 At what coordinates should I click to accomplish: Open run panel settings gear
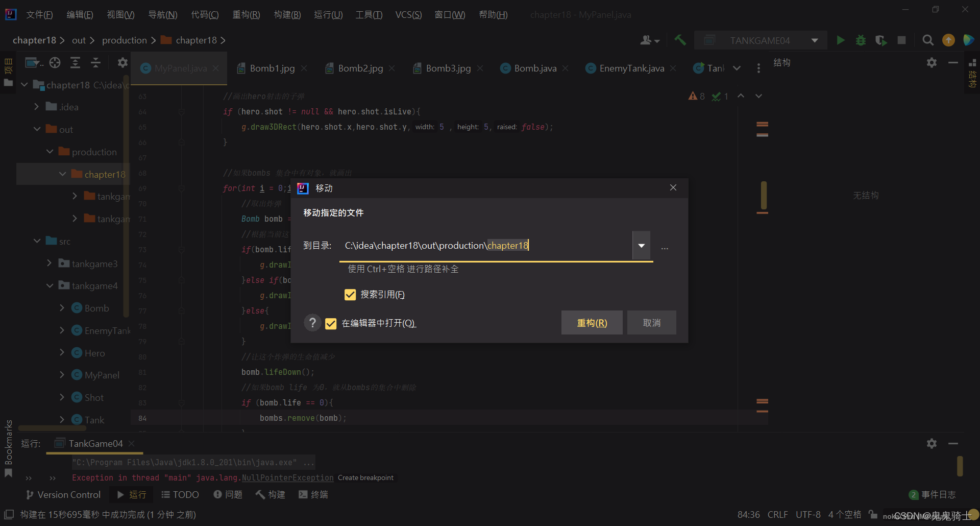coord(932,443)
